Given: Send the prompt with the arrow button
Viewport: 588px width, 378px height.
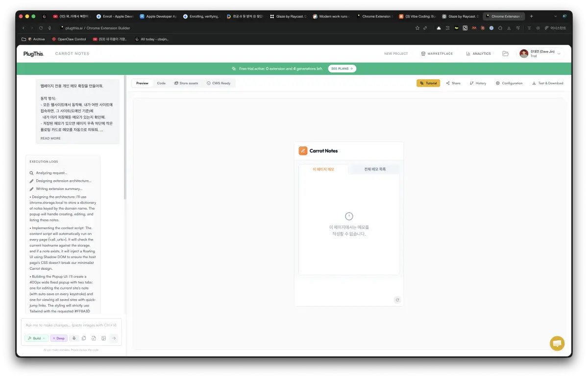Looking at the screenshot, I should [x=114, y=338].
